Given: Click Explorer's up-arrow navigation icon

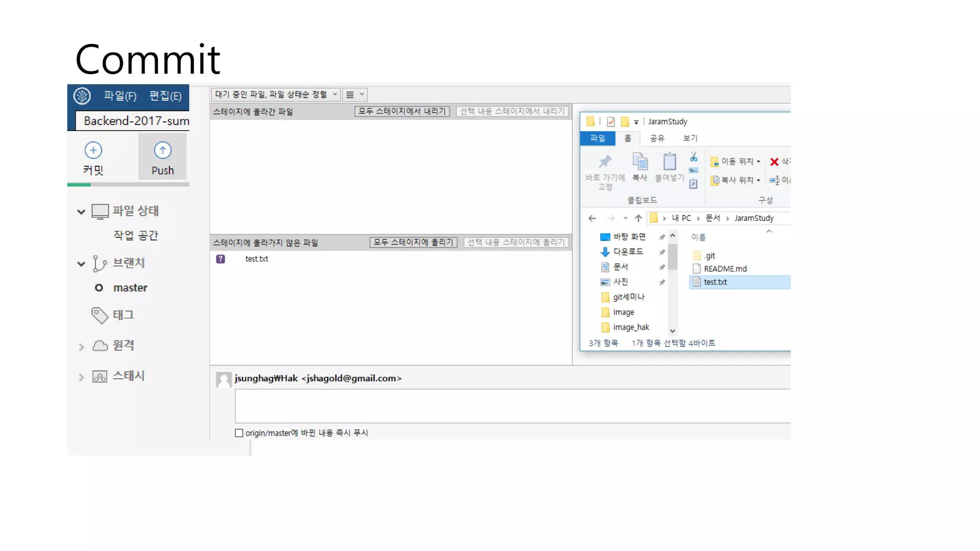Looking at the screenshot, I should 638,218.
